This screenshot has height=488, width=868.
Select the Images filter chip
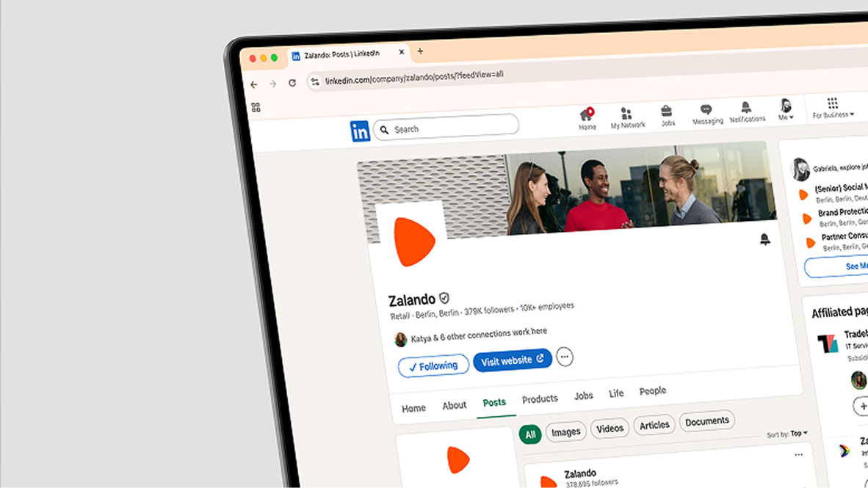[565, 431]
